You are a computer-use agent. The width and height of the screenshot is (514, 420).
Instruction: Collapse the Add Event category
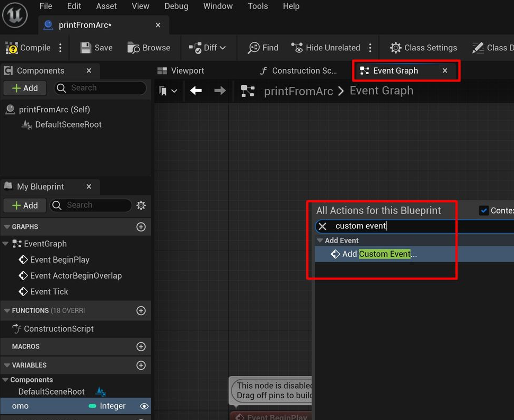320,240
